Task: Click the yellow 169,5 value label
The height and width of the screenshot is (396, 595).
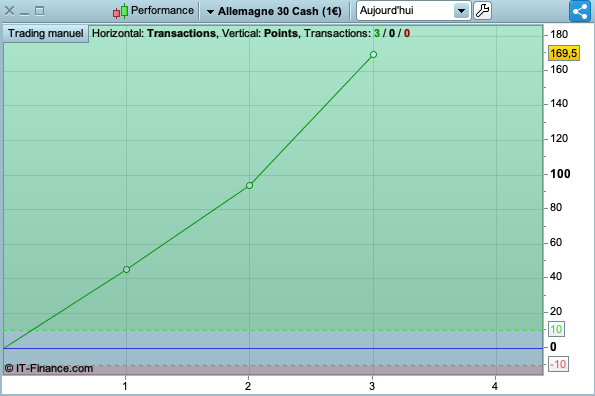Action: tap(564, 53)
